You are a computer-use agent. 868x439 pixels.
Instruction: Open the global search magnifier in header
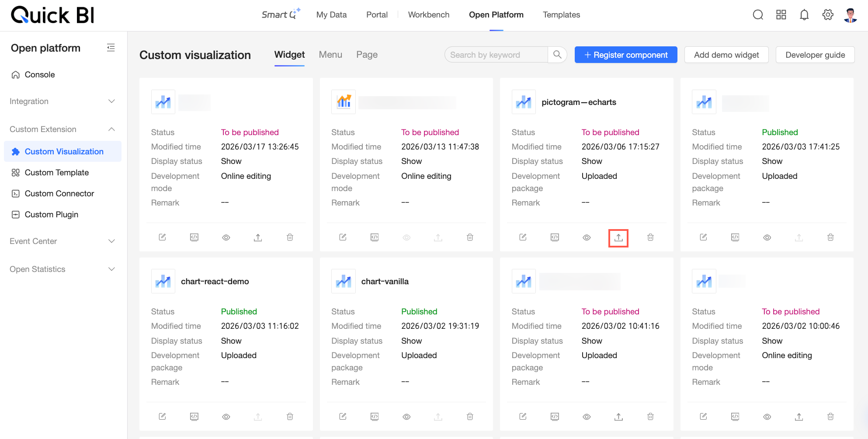[x=758, y=15]
